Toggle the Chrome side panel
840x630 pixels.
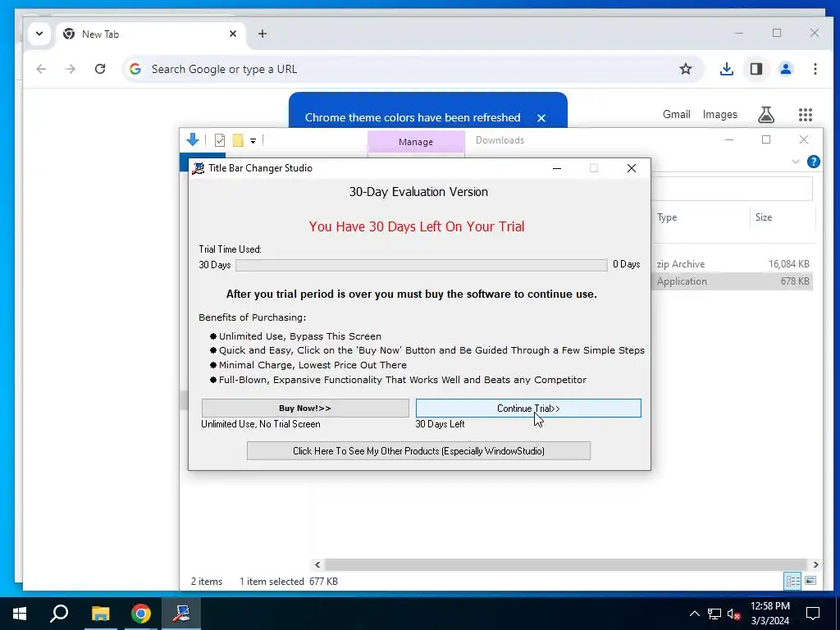(x=756, y=69)
